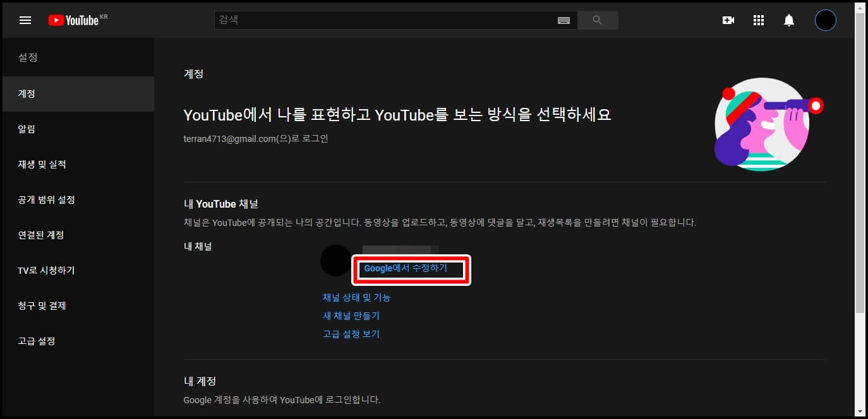The height and width of the screenshot is (419, 868).
Task: Open the YouTube apps grid icon
Action: click(759, 20)
